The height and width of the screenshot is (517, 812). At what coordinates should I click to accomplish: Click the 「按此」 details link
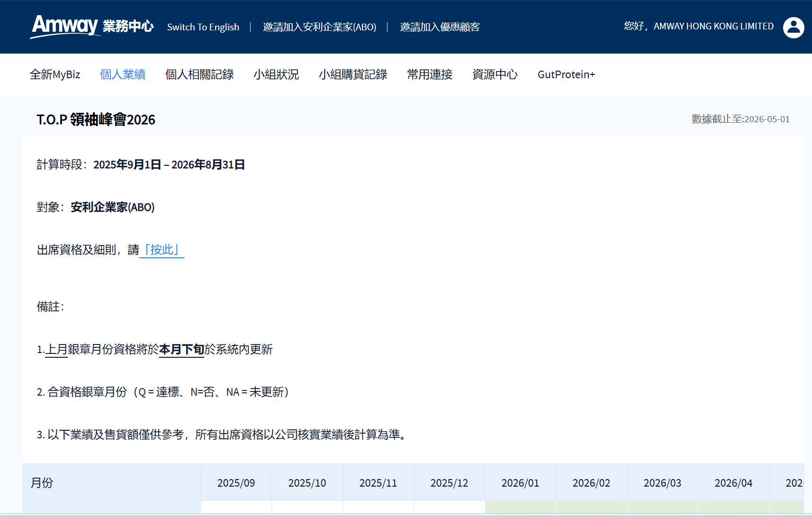click(x=162, y=250)
